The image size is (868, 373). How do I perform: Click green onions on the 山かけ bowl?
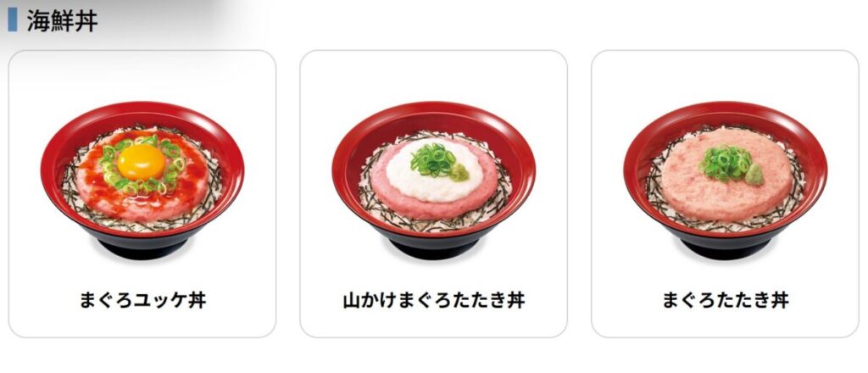click(433, 160)
